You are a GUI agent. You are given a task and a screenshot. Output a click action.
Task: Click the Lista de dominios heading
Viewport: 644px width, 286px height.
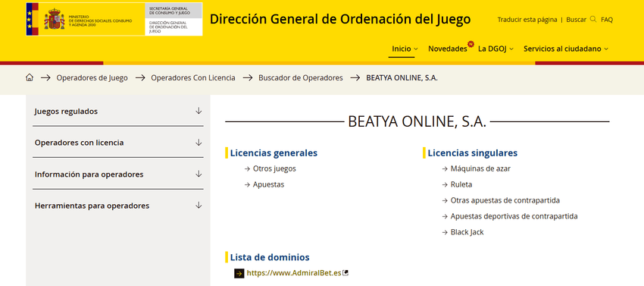coord(270,257)
